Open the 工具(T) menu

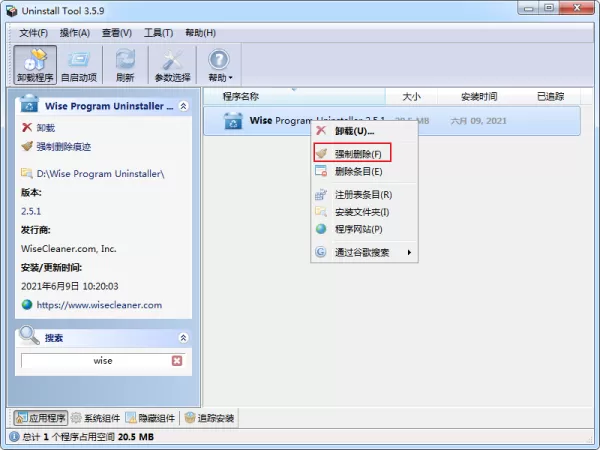pyautogui.click(x=158, y=33)
